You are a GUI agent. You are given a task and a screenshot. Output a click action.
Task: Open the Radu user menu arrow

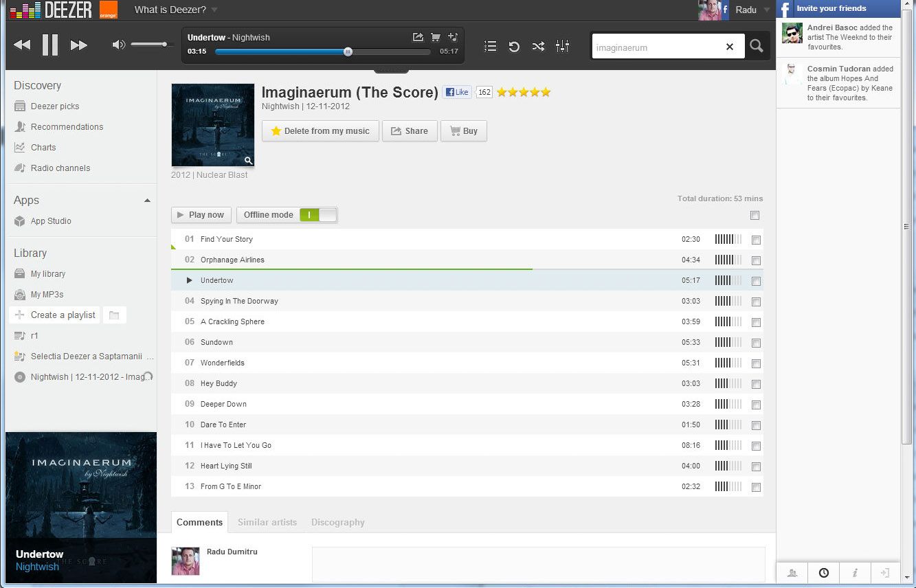[767, 10]
